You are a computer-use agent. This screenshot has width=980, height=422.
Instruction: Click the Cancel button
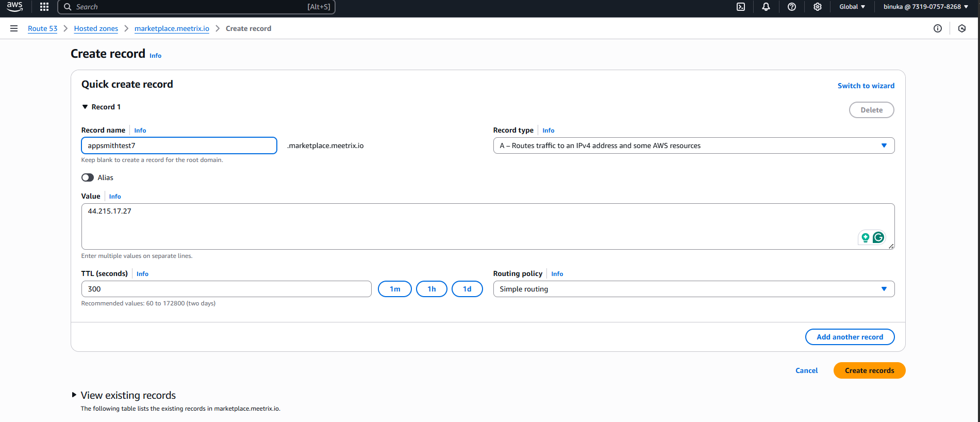pos(806,370)
